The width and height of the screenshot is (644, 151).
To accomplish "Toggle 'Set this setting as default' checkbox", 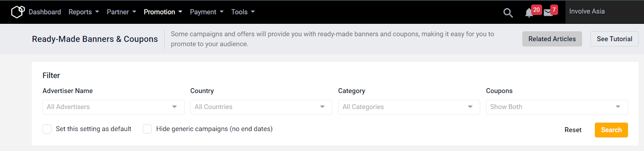I will (47, 129).
